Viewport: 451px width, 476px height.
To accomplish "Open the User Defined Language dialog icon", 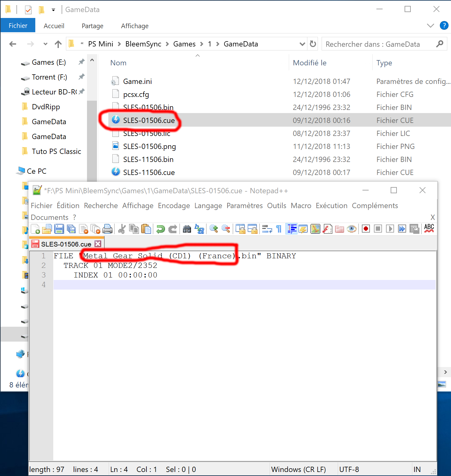I will point(303,229).
